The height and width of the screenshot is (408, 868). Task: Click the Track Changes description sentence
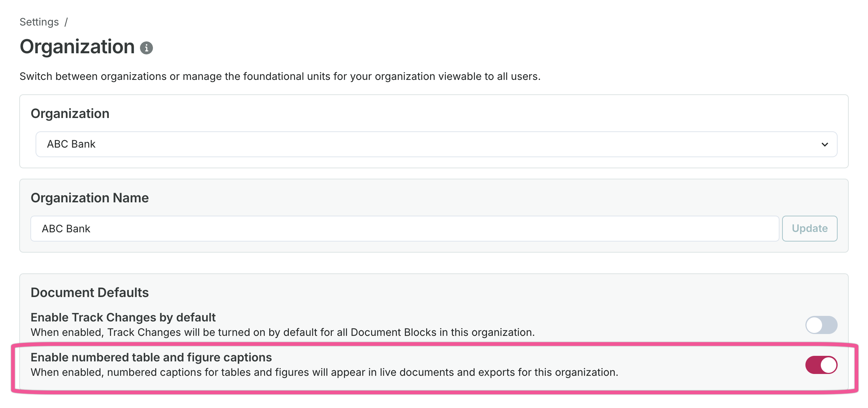[x=282, y=333]
